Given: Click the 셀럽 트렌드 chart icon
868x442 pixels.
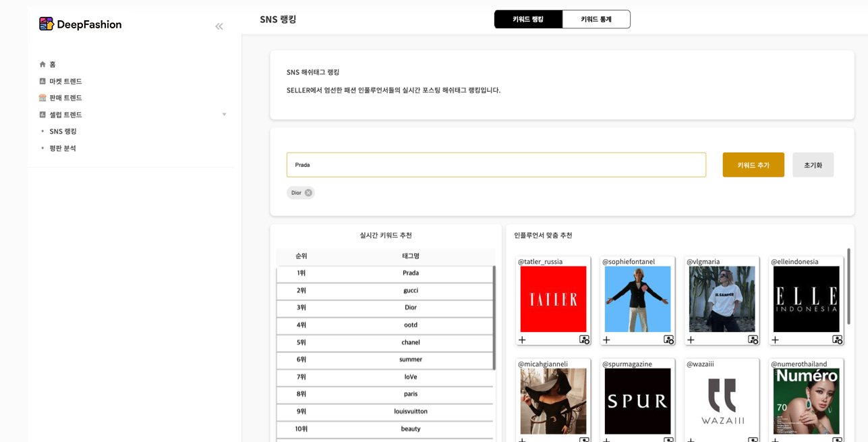Looking at the screenshot, I should click(42, 115).
